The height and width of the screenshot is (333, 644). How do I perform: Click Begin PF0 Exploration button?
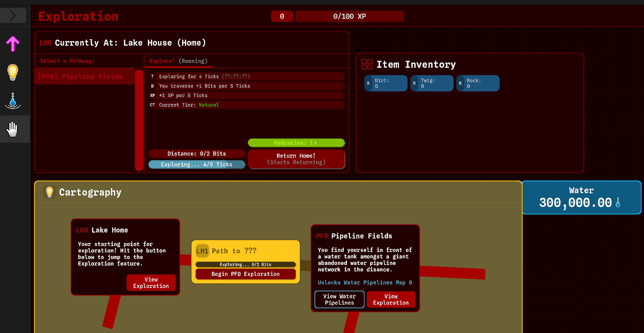coord(245,274)
